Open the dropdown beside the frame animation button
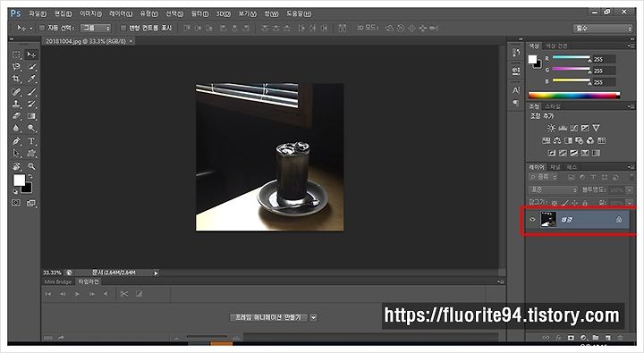 tap(313, 317)
